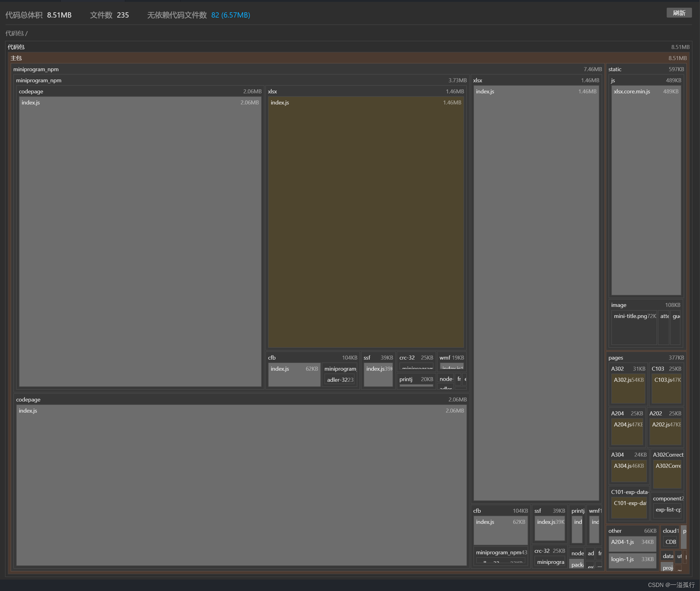Open the other 66KB folder header
This screenshot has height=591, width=700.
coord(632,531)
